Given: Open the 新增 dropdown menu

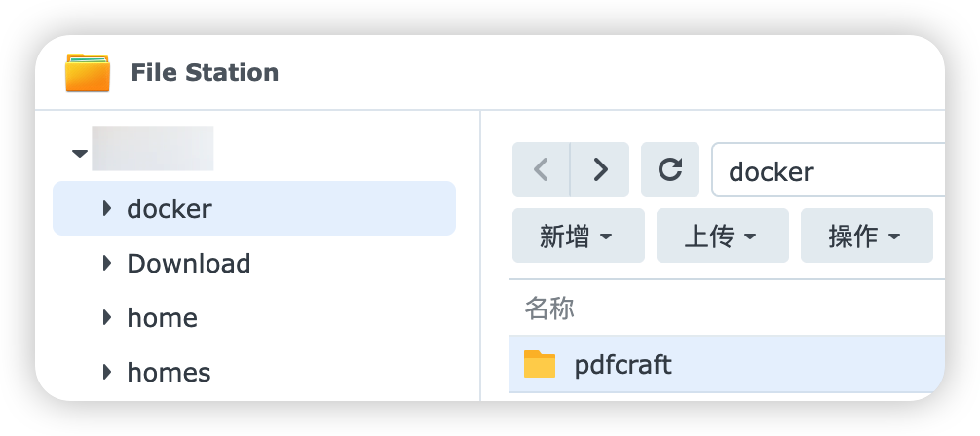Looking at the screenshot, I should point(578,236).
